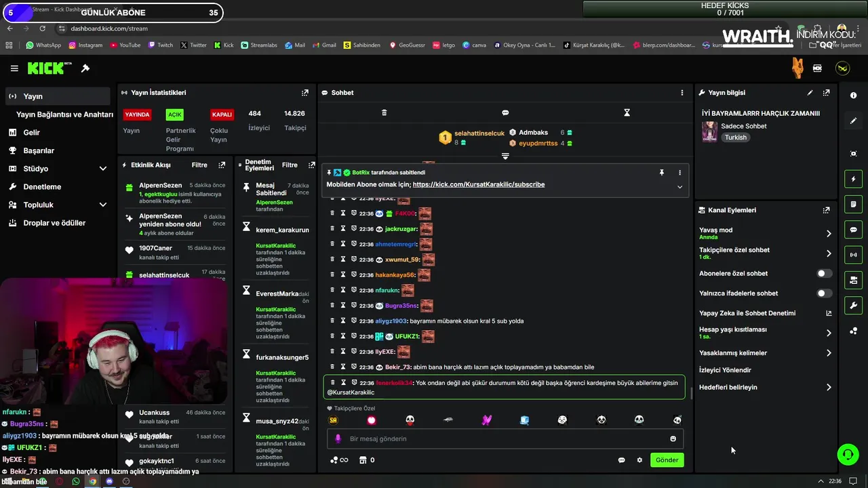Click username selahattinselcuk on leaderboard
The image size is (868, 488).
tap(479, 134)
